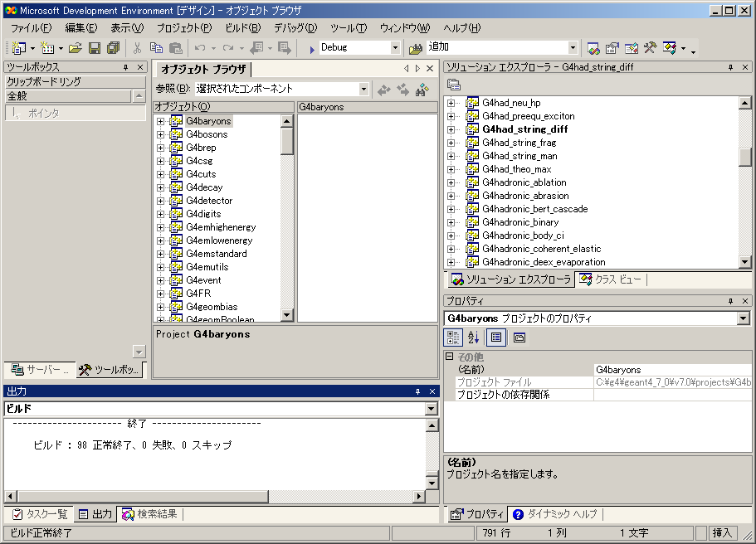Screen dimensions: 756x544
Task: Toggle auto-hide pin on Solution Explorer
Action: point(730,67)
